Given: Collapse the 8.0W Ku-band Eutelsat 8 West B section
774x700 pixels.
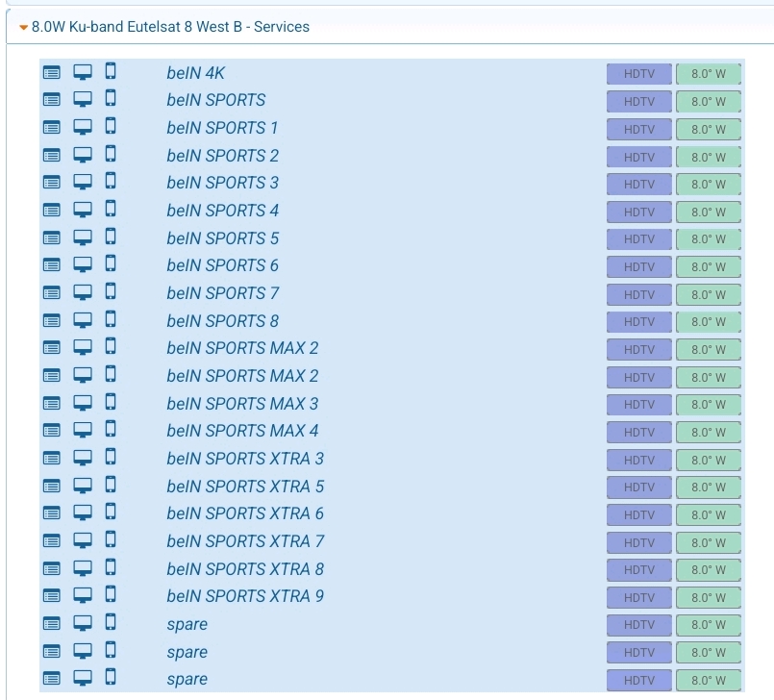Looking at the screenshot, I should click(23, 28).
